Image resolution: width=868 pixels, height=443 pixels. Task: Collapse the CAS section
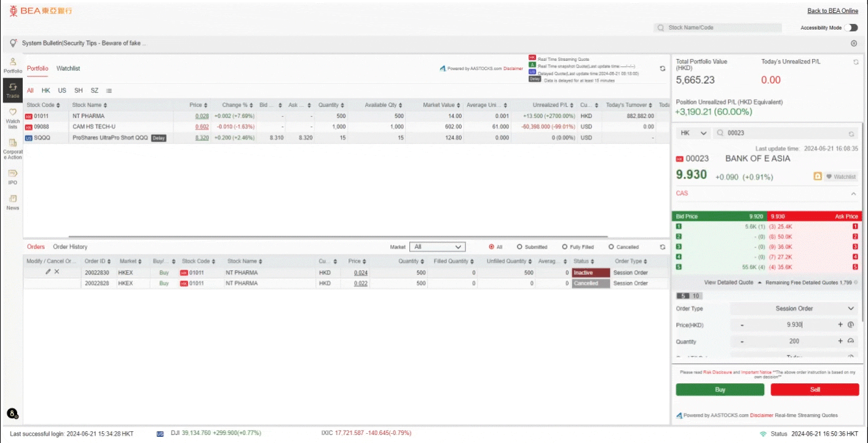[854, 194]
